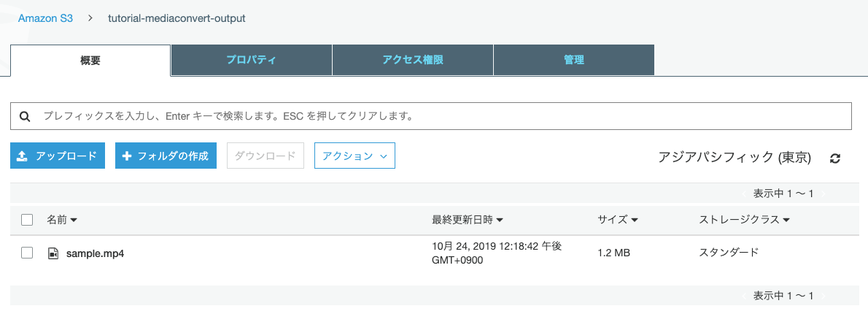Open the アクセス権限 tab
This screenshot has width=868, height=314.
[x=412, y=60]
